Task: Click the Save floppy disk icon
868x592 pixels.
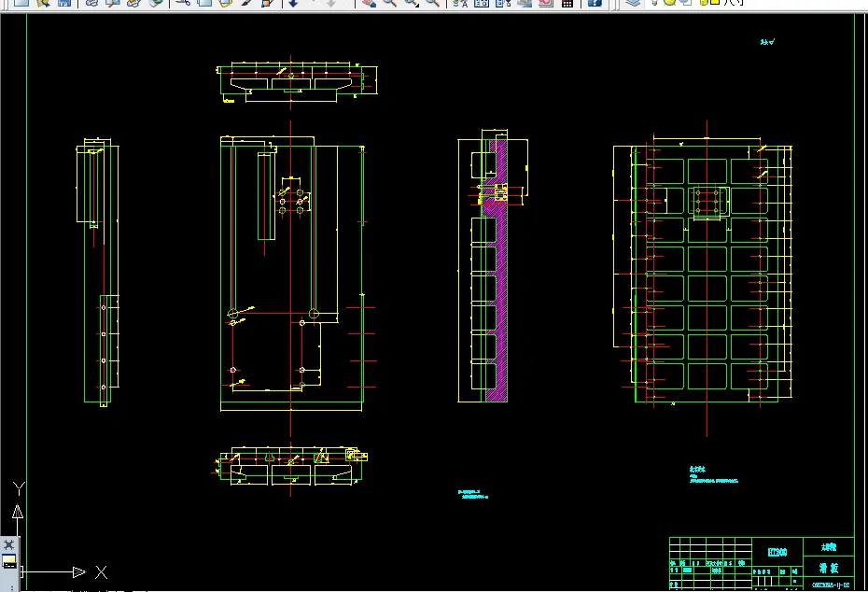Action: point(64,2)
